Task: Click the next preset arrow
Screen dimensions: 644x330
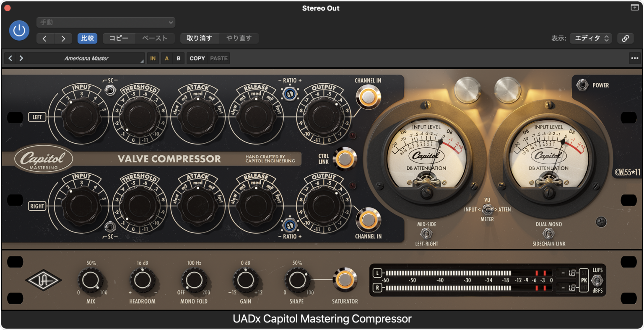Action: (x=64, y=38)
